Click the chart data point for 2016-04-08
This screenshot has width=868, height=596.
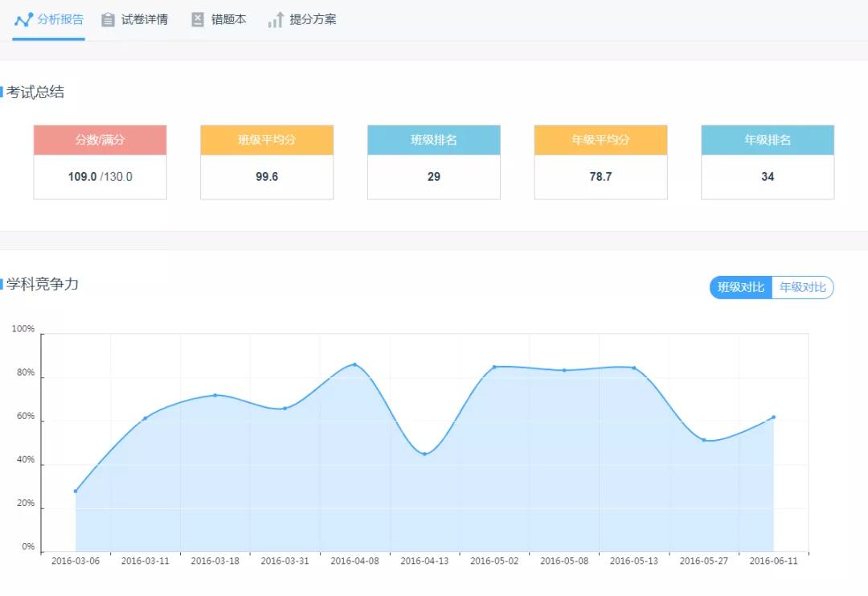coord(354,364)
